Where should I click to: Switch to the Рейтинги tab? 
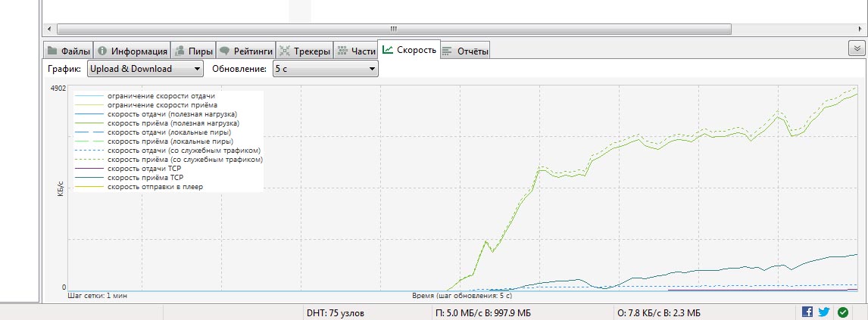point(246,51)
